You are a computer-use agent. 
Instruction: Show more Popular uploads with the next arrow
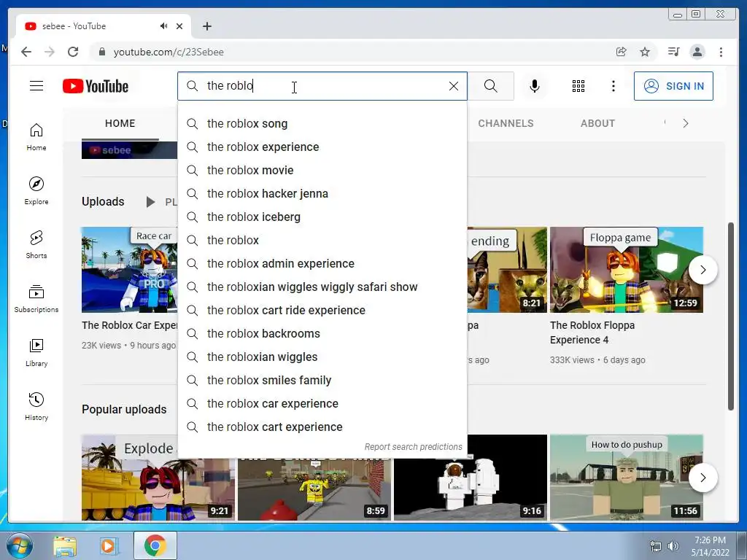(703, 478)
